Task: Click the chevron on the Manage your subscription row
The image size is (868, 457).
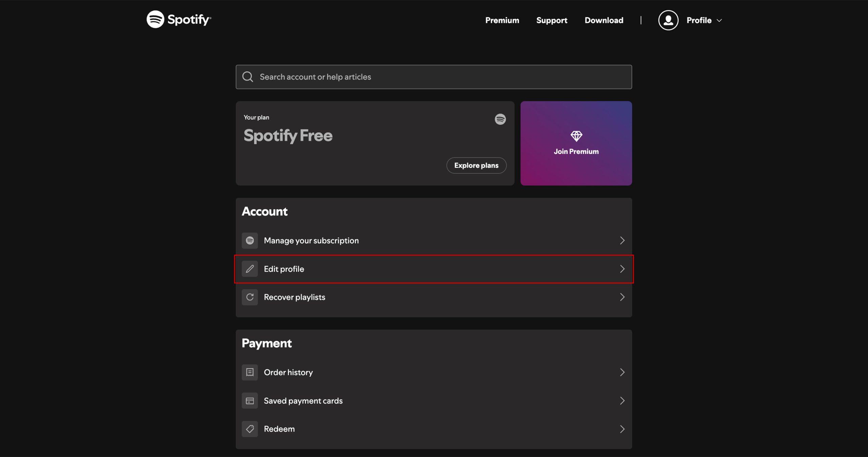Action: tap(622, 240)
